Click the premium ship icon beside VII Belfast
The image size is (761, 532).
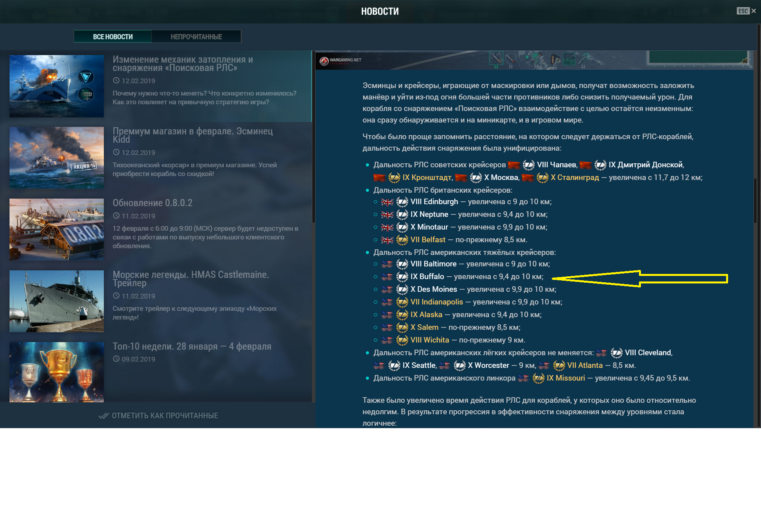click(402, 240)
